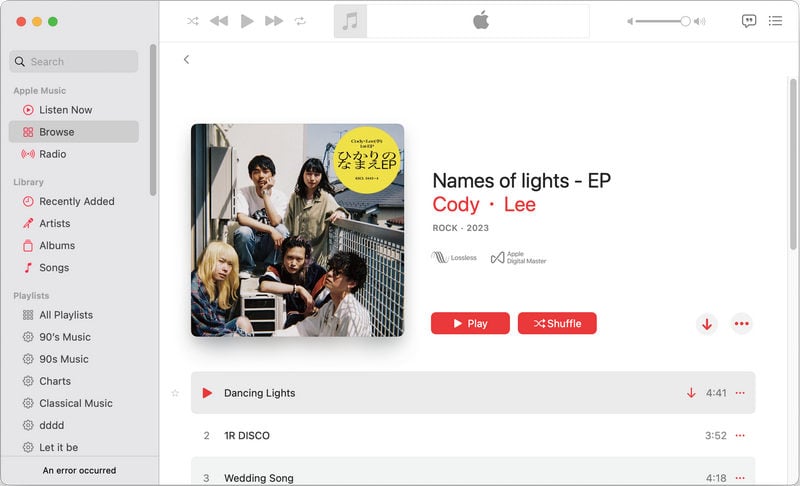Play Dancing Lights using its red triangle
This screenshot has height=486, width=800.
pyautogui.click(x=207, y=393)
